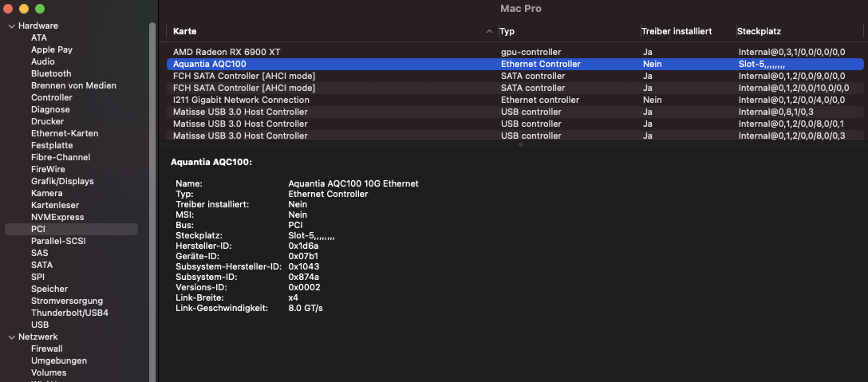Click the split-pane divider handle
This screenshot has width=868, height=382.
pyautogui.click(x=521, y=145)
